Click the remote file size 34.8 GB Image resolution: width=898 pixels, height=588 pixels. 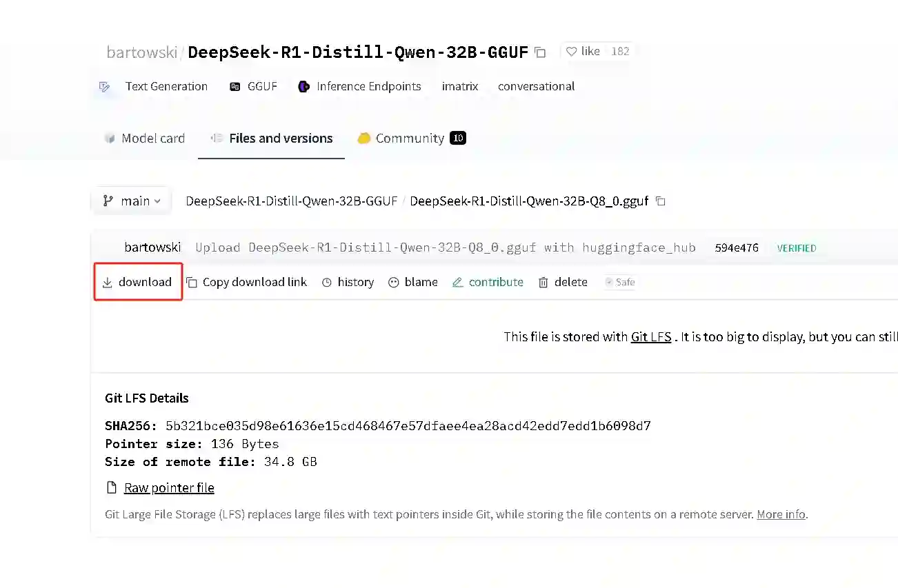coord(290,462)
